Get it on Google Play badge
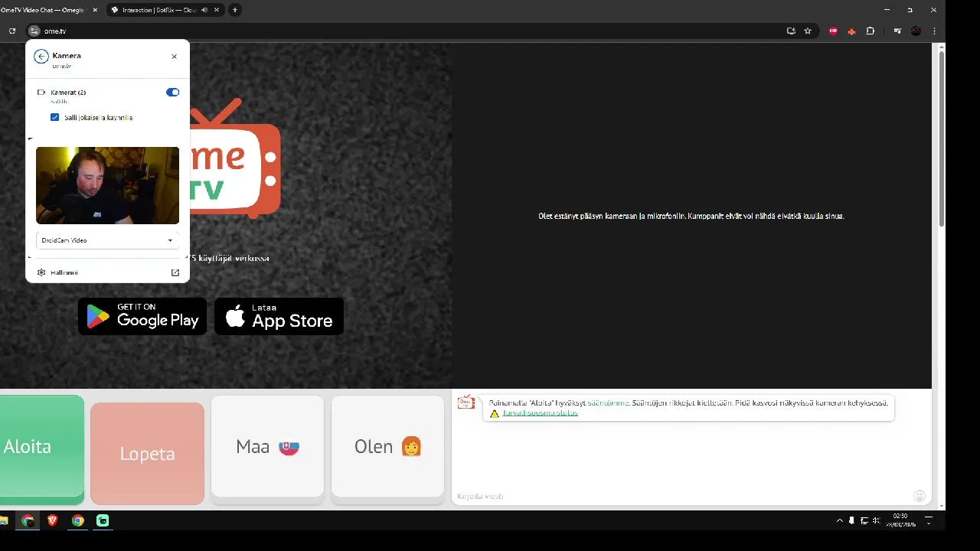 [142, 316]
